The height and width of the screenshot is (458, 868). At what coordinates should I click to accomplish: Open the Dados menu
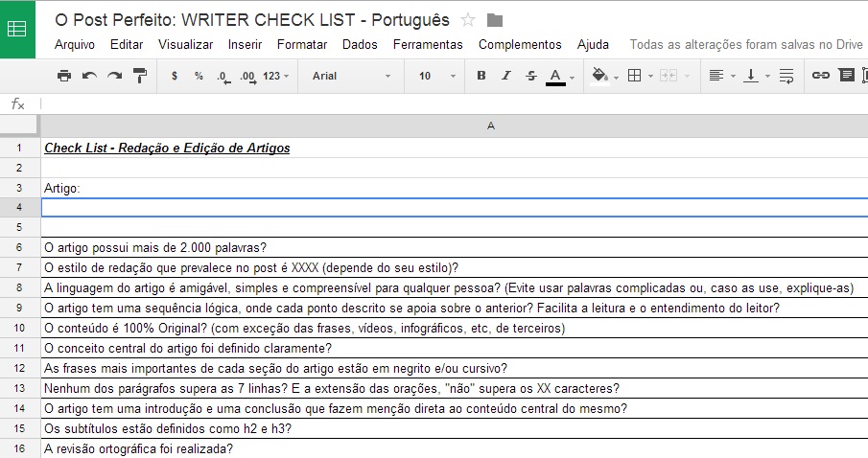360,45
